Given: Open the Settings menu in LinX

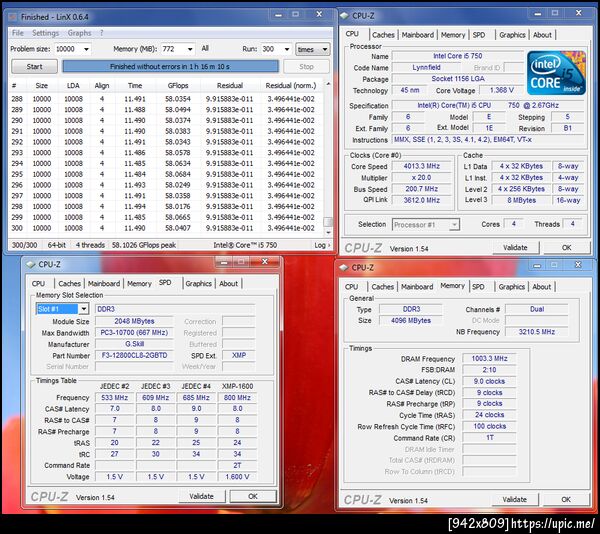Looking at the screenshot, I should 46,33.
